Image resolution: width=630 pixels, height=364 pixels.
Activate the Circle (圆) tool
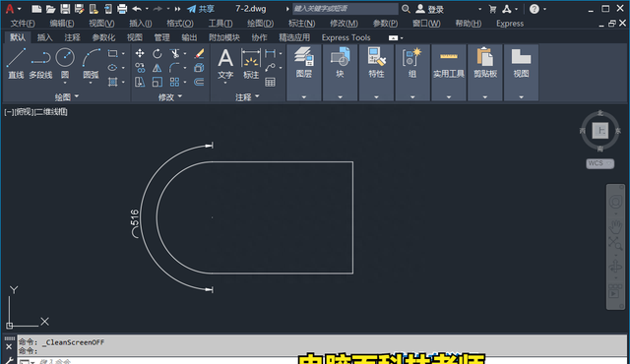pos(65,63)
